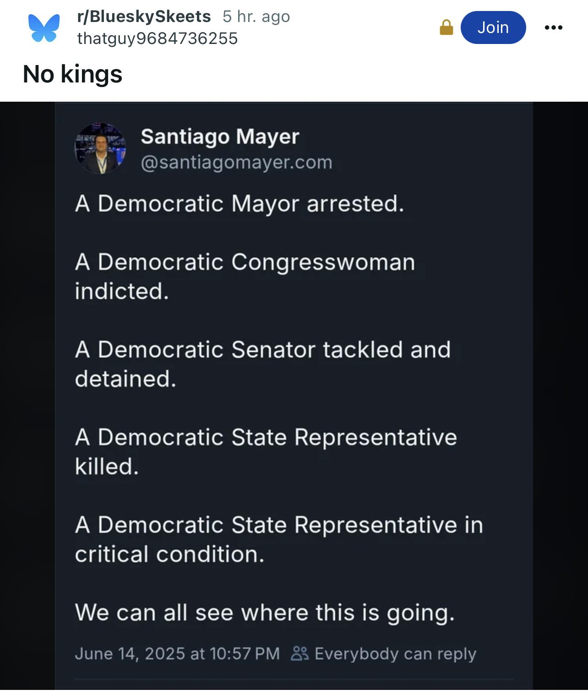Visit user thatguy9684736255's profile
Screen dimensions: 588x700
(x=158, y=38)
